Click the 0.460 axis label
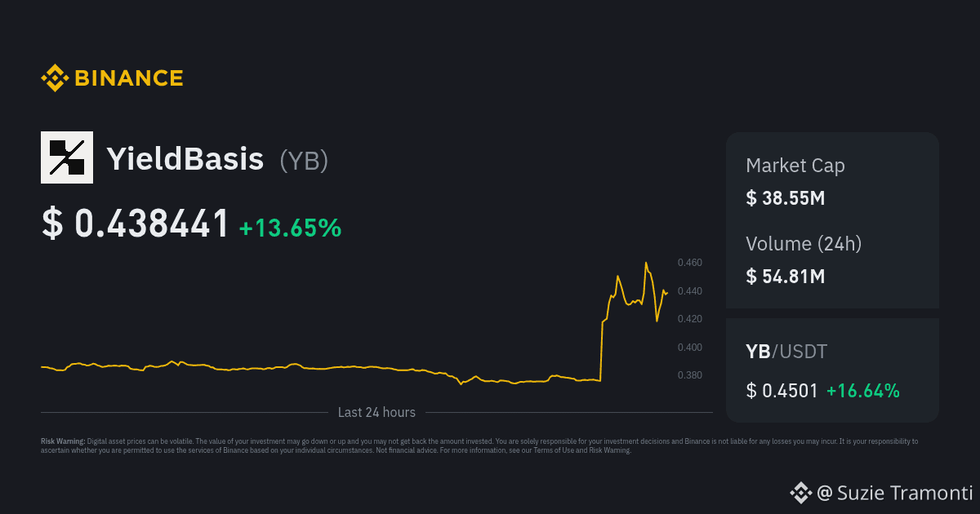This screenshot has height=514, width=980. tap(690, 263)
